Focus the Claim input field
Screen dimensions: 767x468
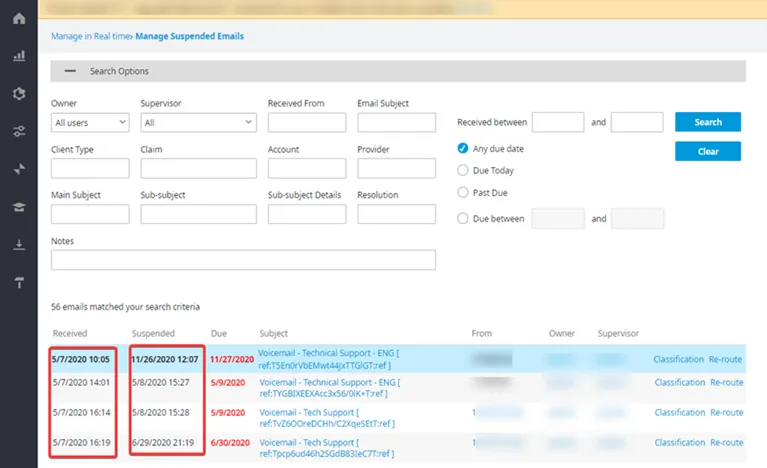(199, 168)
